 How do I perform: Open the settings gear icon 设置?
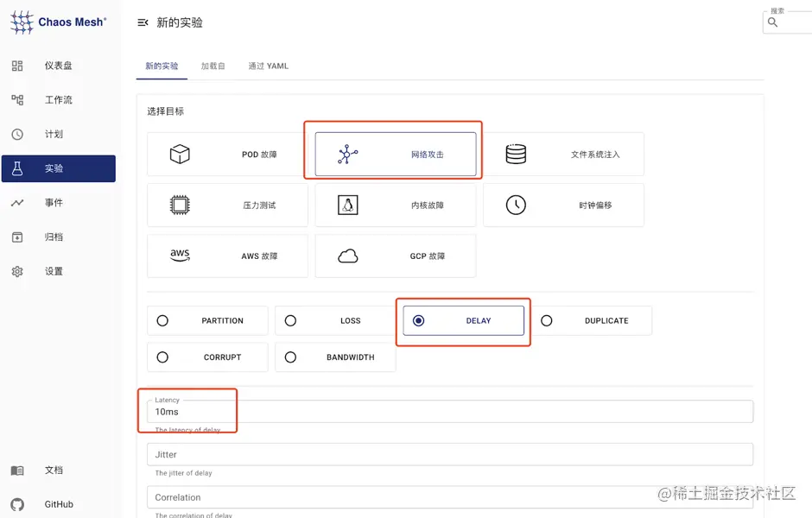coord(17,271)
